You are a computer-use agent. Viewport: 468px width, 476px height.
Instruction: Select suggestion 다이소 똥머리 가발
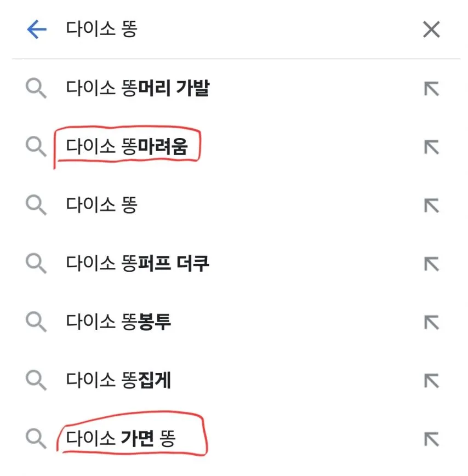tap(138, 88)
